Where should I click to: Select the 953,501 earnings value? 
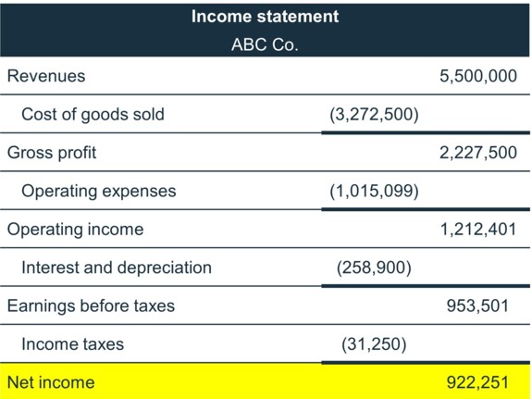477,305
